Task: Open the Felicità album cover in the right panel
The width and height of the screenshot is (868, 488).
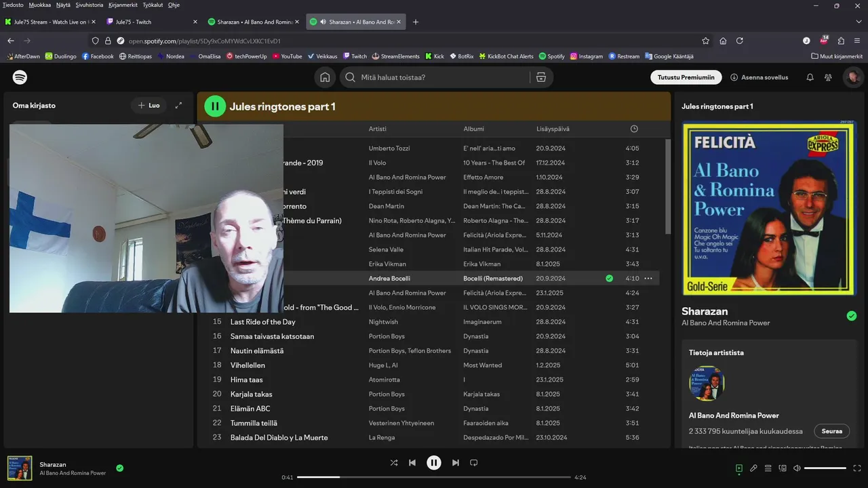Action: (769, 208)
